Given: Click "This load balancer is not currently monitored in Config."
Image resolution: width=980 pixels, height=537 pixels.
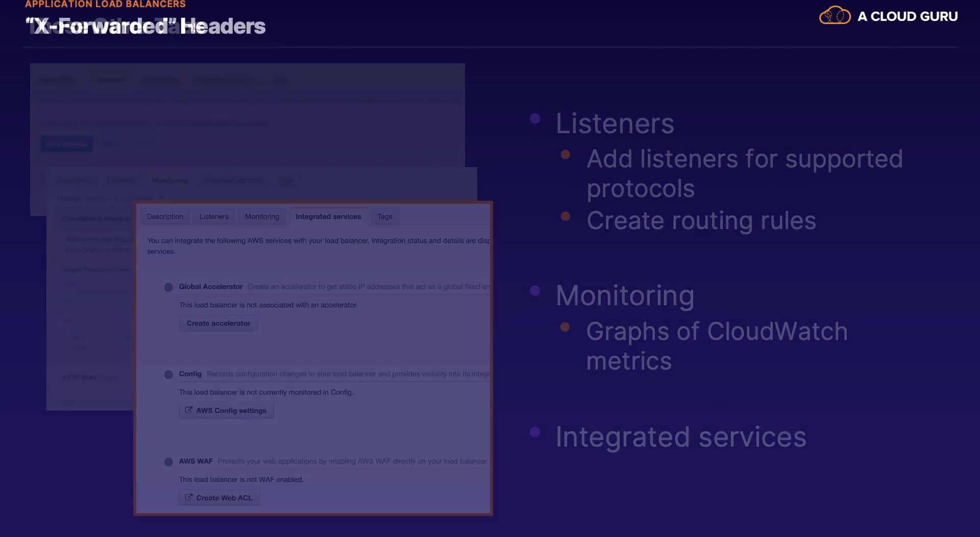Looking at the screenshot, I should point(266,393).
